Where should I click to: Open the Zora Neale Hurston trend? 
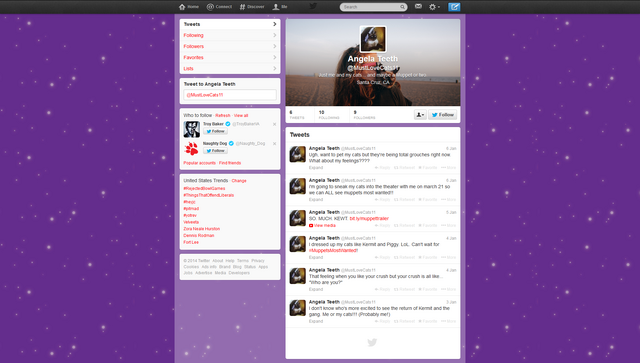pos(202,229)
